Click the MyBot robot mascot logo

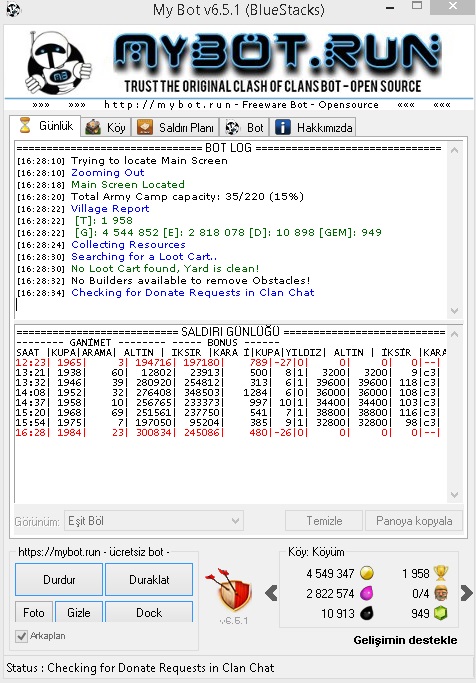[58, 62]
